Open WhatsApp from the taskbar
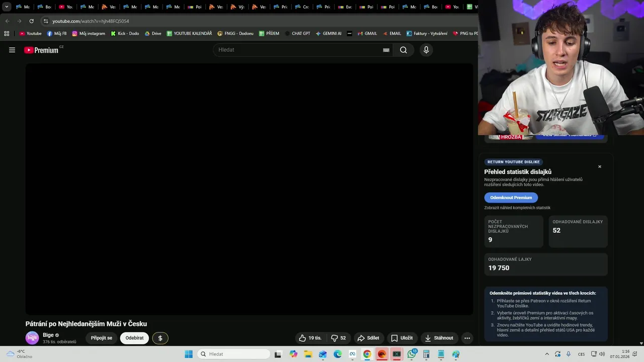The width and height of the screenshot is (644, 362). (x=412, y=354)
